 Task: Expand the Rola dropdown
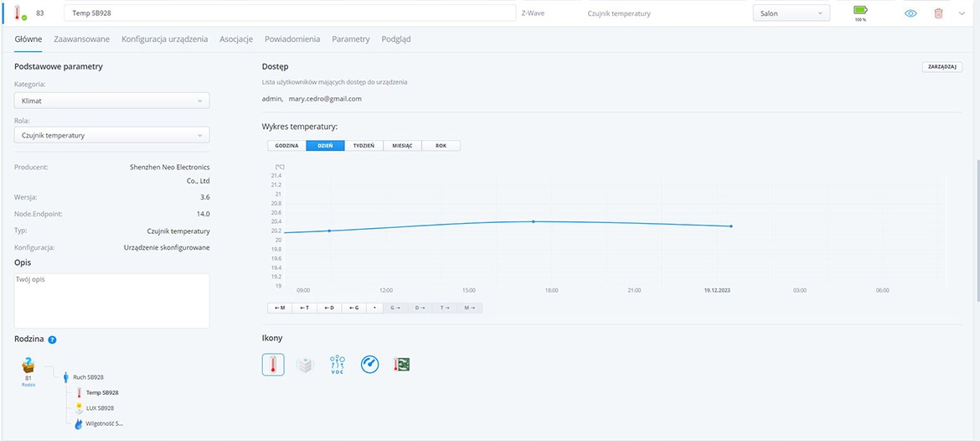tap(111, 135)
